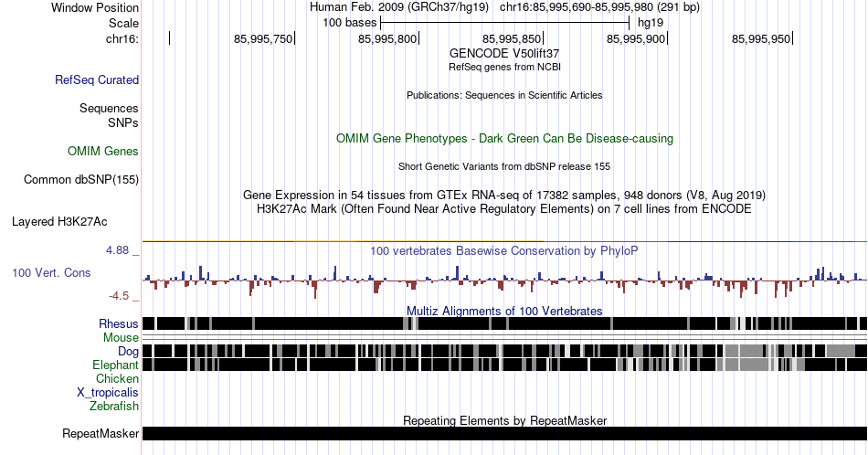This screenshot has height=455, width=868.
Task: Click the 85,995,750 ruler position
Action: (263, 38)
